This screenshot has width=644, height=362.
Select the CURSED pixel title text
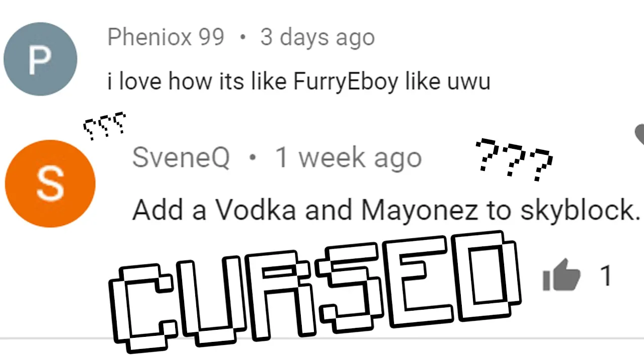pyautogui.click(x=314, y=291)
